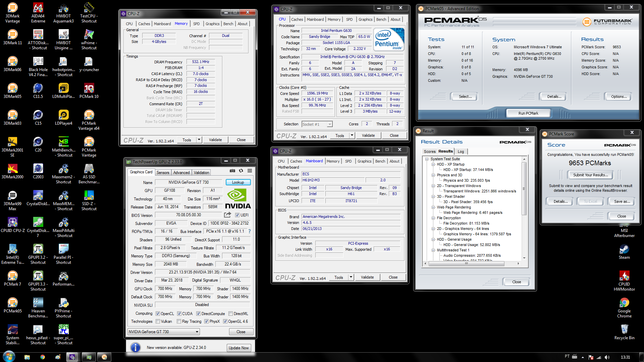Open Tools dropdown arrow in CPU-Z CPU window

click(x=352, y=135)
